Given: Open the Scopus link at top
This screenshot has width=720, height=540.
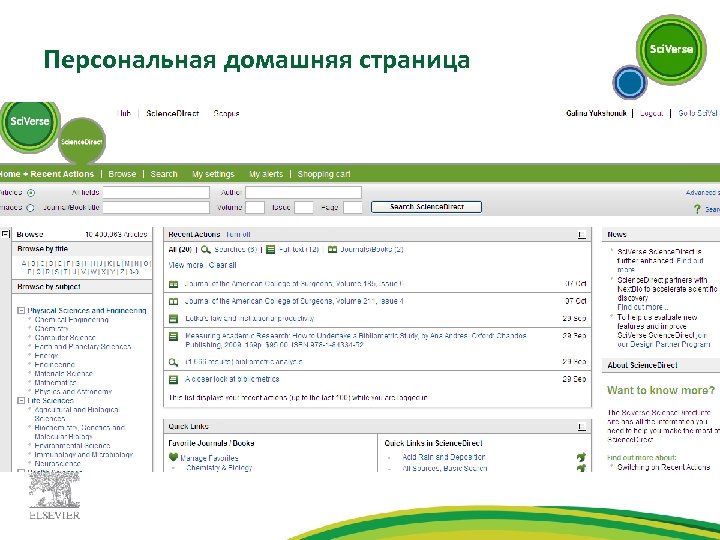Looking at the screenshot, I should tap(226, 113).
